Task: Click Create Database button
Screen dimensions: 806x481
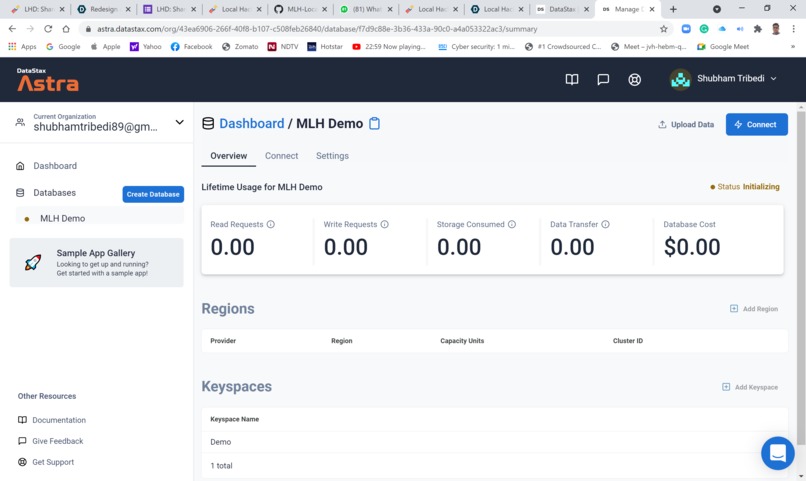Action: 153,194
